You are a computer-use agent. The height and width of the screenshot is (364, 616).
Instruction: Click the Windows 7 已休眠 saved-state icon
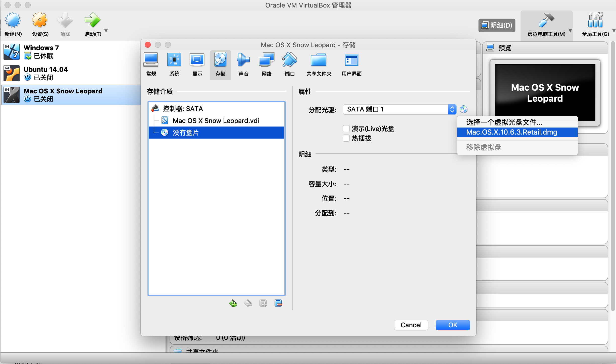click(x=28, y=56)
